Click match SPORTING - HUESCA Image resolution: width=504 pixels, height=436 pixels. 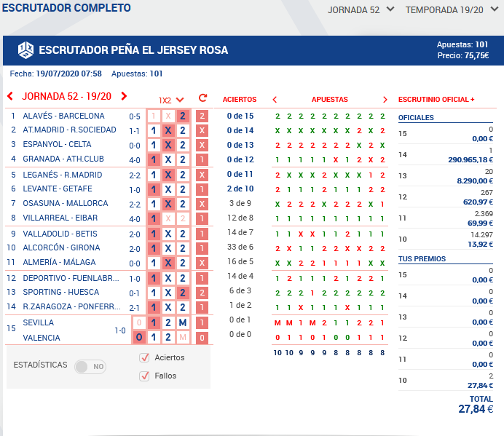[61, 292]
